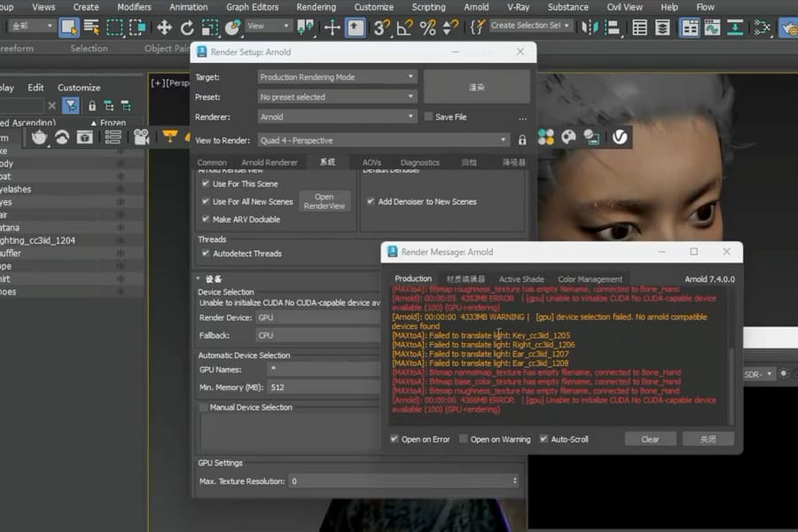Lock the View to Render selection
This screenshot has width=798, height=532.
521,140
